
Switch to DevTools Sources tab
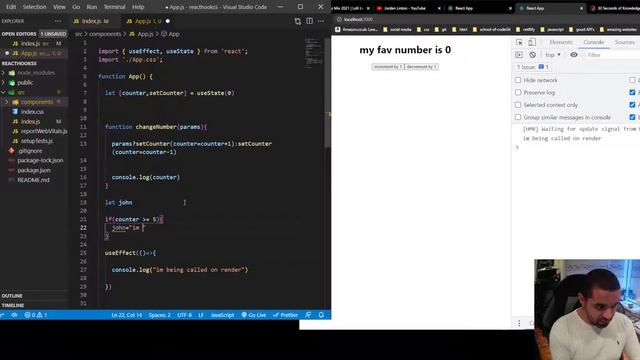click(624, 42)
